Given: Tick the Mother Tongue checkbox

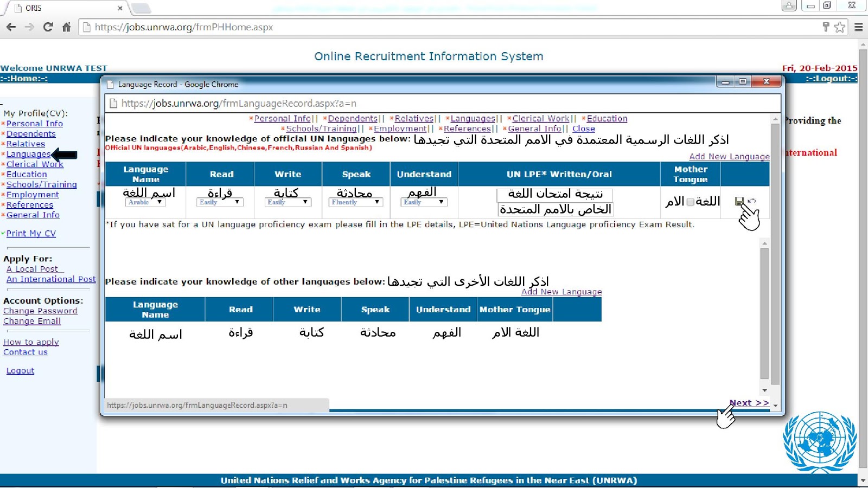Looking at the screenshot, I should pyautogui.click(x=690, y=202).
